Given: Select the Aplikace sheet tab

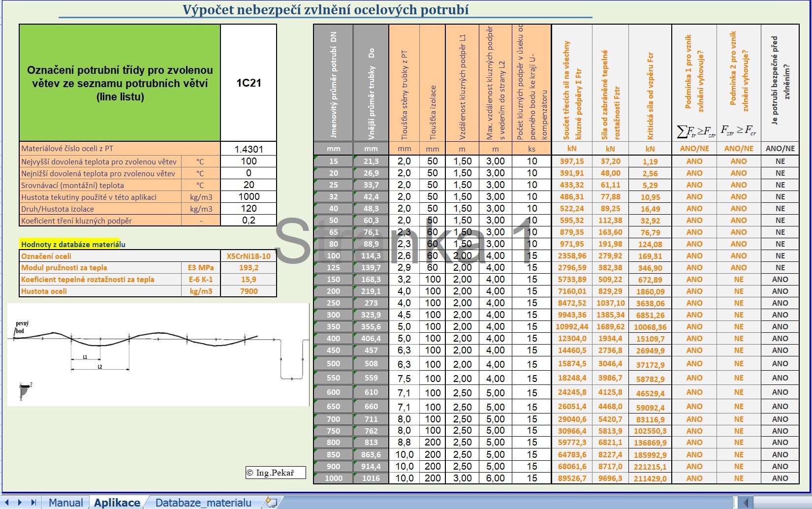Looking at the screenshot, I should point(117,503).
